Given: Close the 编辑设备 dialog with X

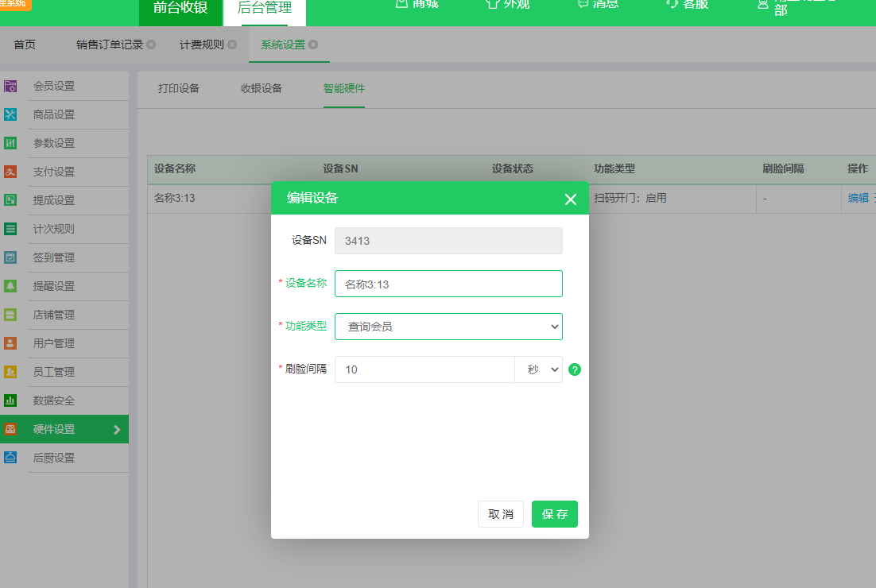Looking at the screenshot, I should [570, 199].
